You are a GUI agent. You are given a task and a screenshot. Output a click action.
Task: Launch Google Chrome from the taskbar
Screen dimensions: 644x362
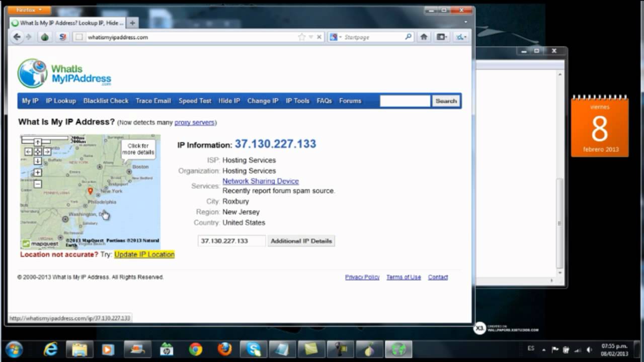196,349
